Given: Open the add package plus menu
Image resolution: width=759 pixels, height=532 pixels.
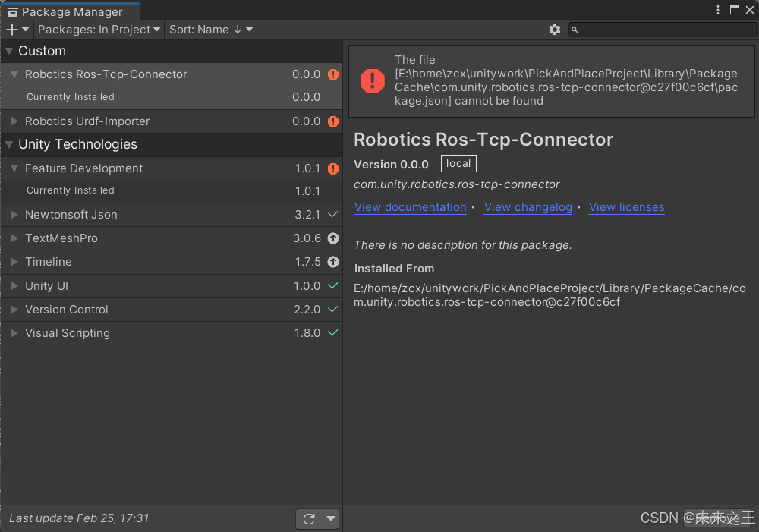Looking at the screenshot, I should click(17, 30).
